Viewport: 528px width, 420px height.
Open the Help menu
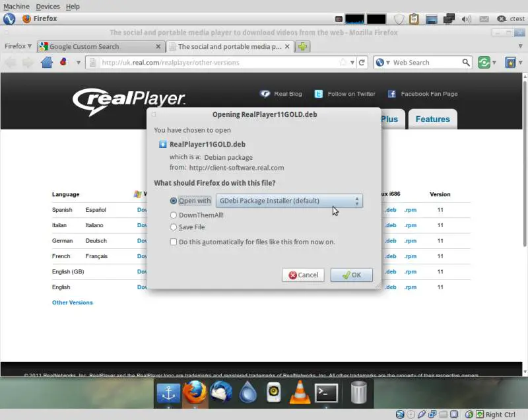point(73,7)
